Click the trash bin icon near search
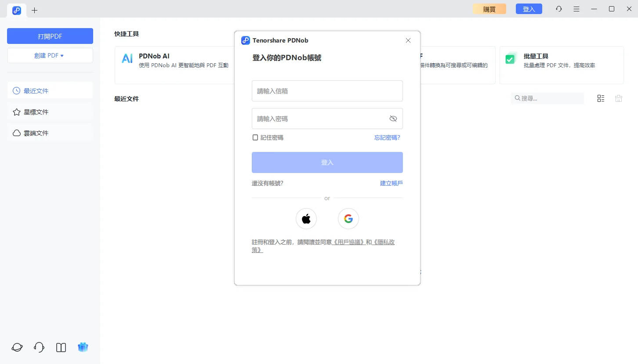The width and height of the screenshot is (638, 364). click(619, 98)
